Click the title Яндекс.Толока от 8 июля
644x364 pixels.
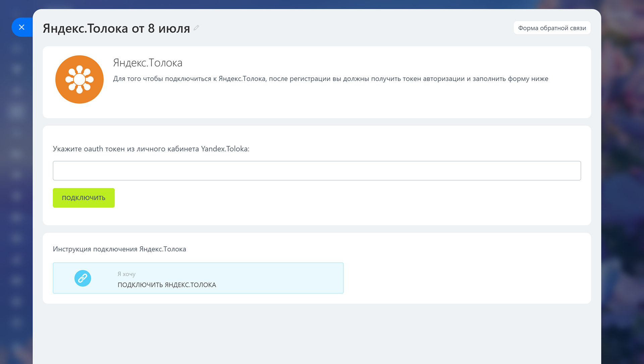116,28
